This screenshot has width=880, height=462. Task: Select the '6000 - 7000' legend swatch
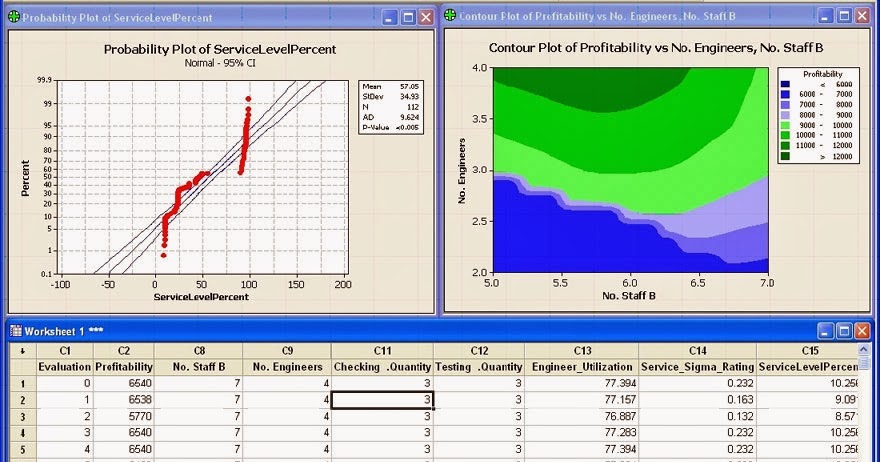[x=786, y=94]
